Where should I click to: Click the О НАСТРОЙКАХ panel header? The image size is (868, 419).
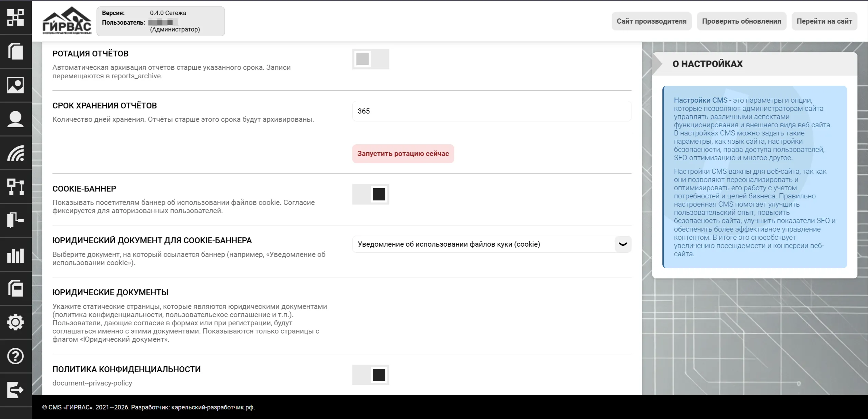click(755, 64)
